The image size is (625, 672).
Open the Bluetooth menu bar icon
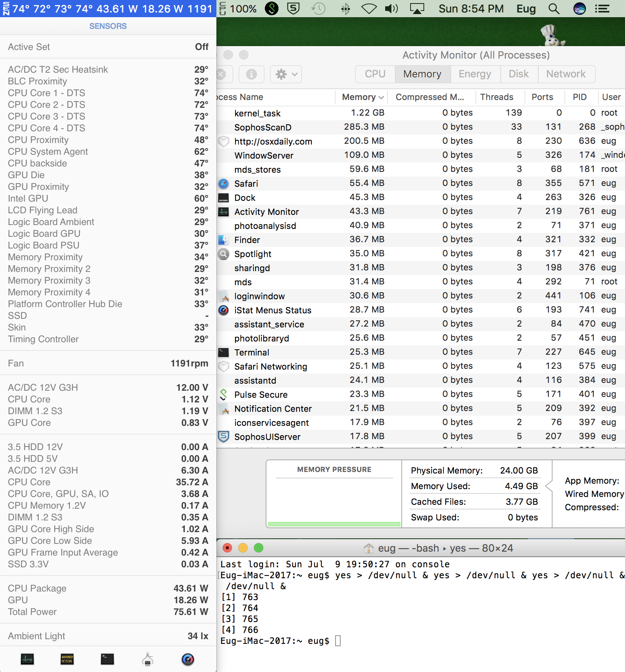(345, 9)
